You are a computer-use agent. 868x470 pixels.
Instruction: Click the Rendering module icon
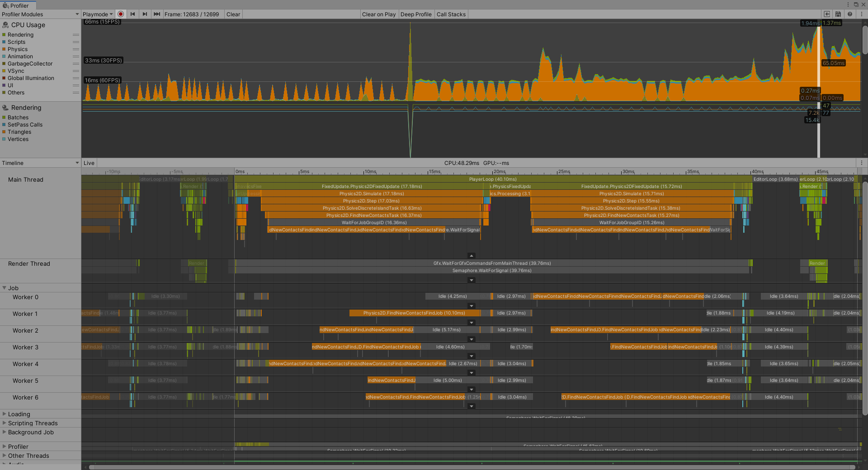pyautogui.click(x=5, y=108)
